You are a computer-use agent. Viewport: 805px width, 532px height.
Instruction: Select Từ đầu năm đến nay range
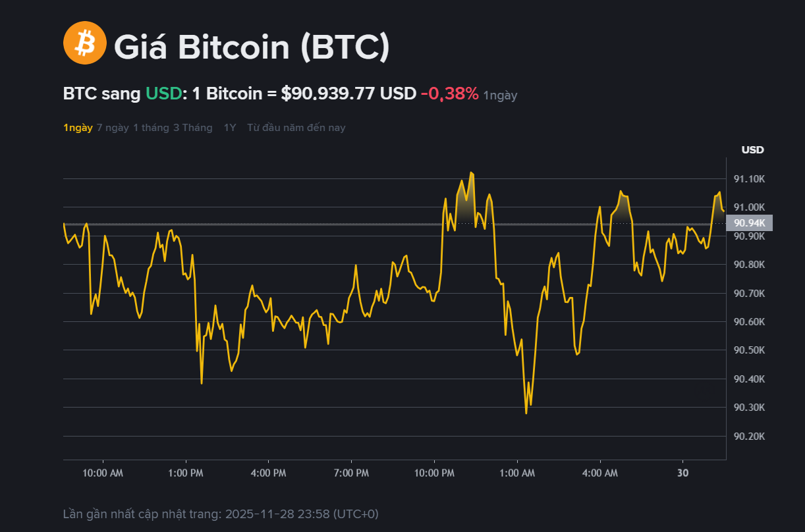[296, 128]
